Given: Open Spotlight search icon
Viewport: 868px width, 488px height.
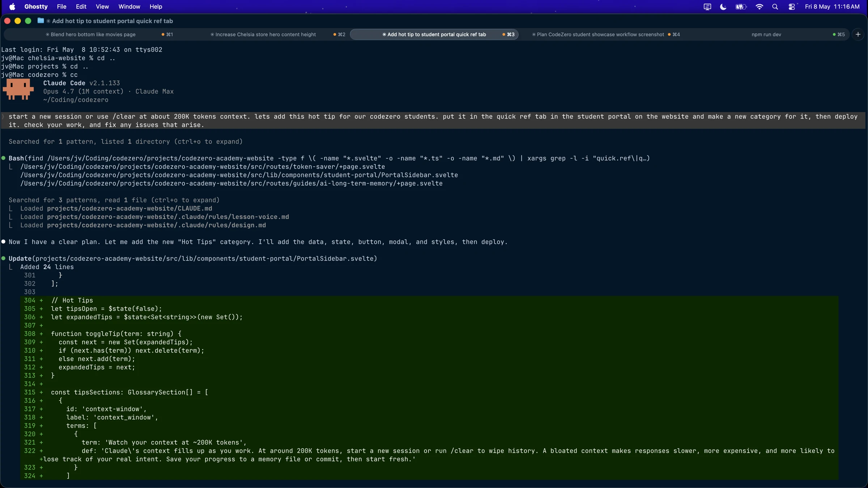Looking at the screenshot, I should [x=775, y=7].
